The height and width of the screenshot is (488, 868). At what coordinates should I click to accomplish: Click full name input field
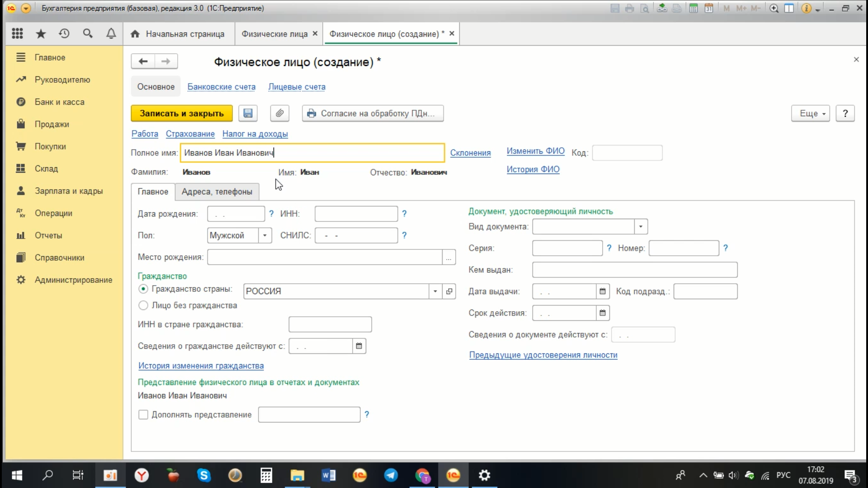[x=312, y=153]
